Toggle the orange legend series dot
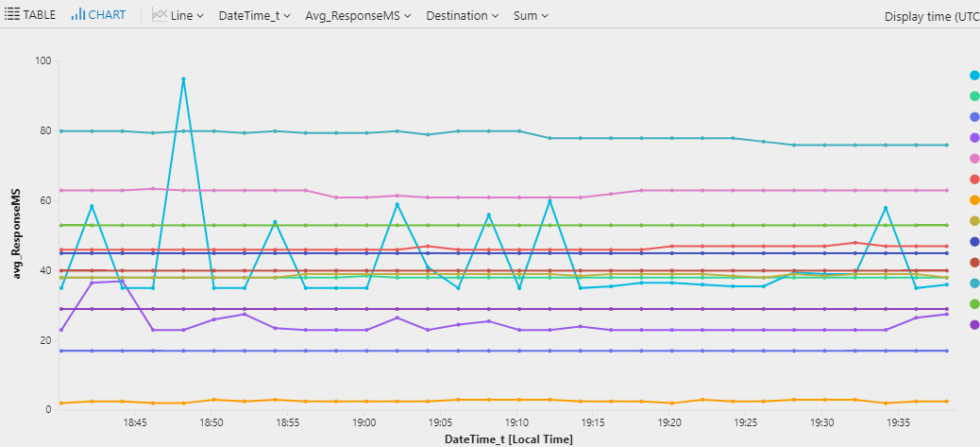The height and width of the screenshot is (447, 980). (x=974, y=200)
